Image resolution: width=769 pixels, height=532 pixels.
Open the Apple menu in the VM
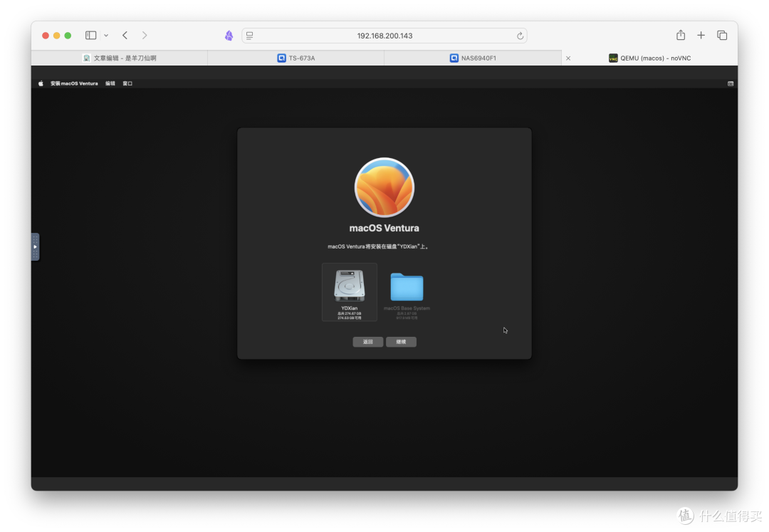pyautogui.click(x=41, y=83)
